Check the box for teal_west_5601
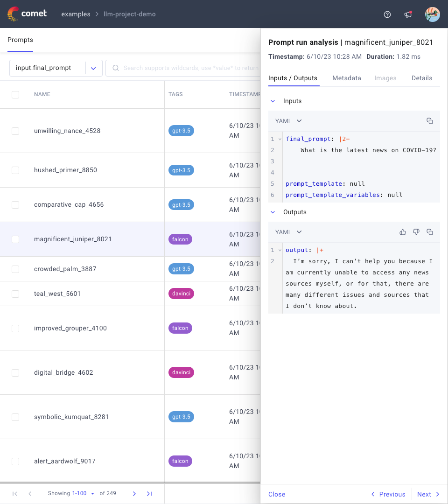Viewport: 448px width, 504px height. (15, 294)
